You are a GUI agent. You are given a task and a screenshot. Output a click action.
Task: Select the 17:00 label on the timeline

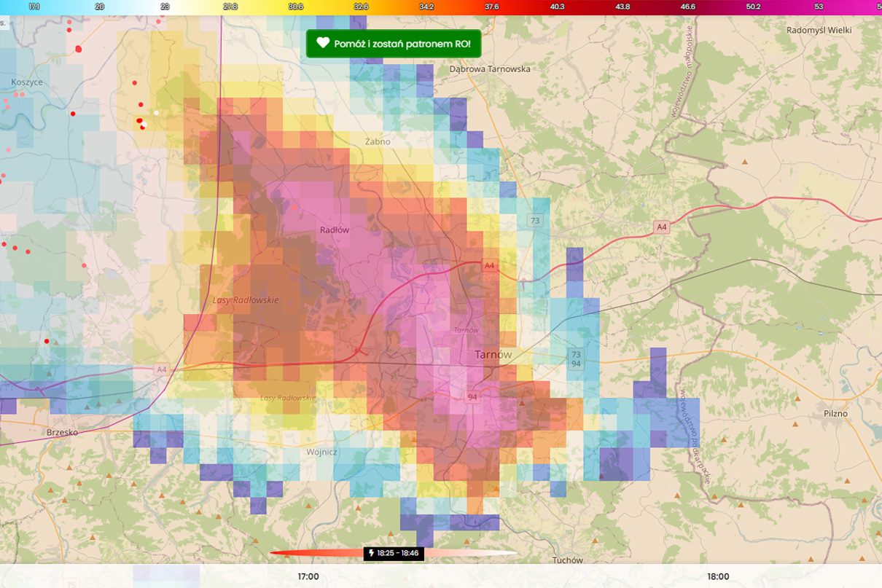click(x=309, y=576)
